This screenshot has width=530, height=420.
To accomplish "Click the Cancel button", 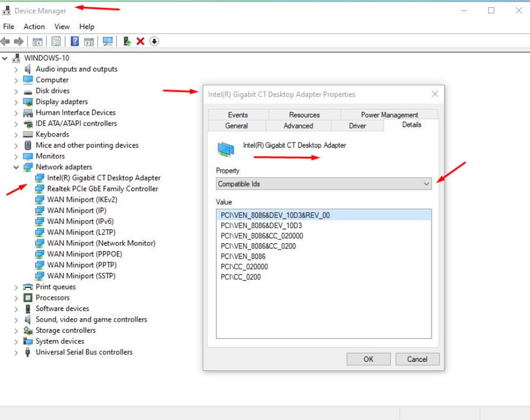I will point(418,359).
